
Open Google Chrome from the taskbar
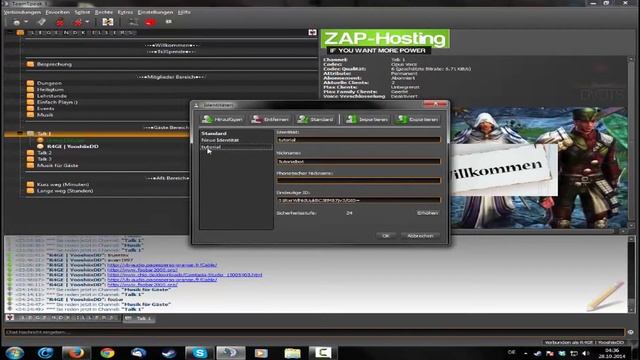pos(107,353)
